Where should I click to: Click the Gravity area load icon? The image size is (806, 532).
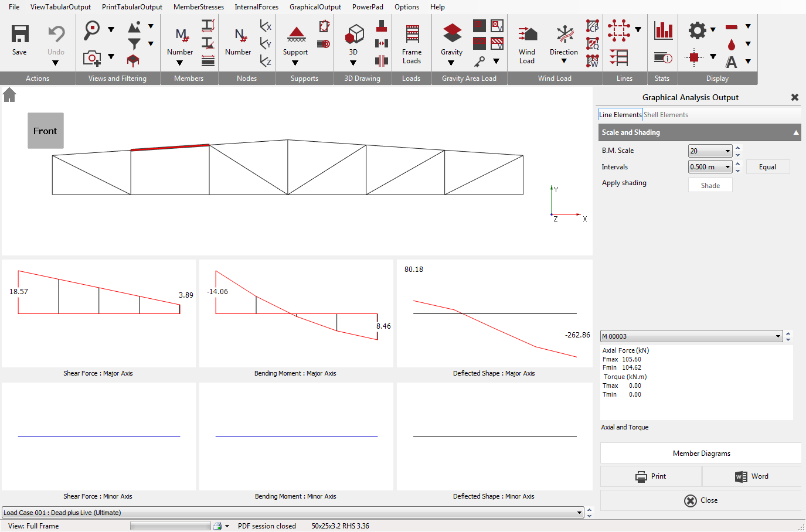click(452, 33)
